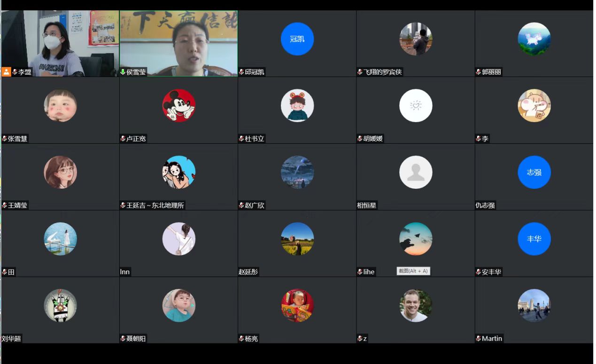Click the 刘华超 name label
Image resolution: width=596 pixels, height=364 pixels.
pyautogui.click(x=11, y=339)
